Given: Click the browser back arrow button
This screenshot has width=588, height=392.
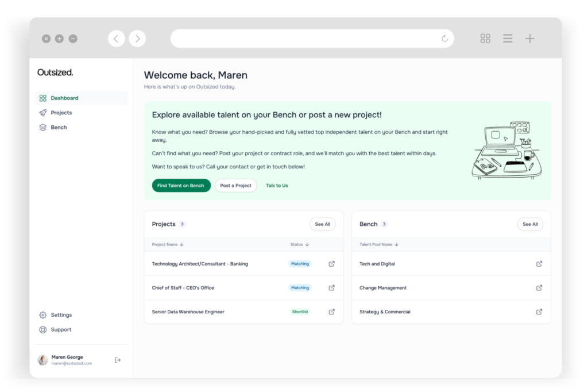Looking at the screenshot, I should 116,39.
